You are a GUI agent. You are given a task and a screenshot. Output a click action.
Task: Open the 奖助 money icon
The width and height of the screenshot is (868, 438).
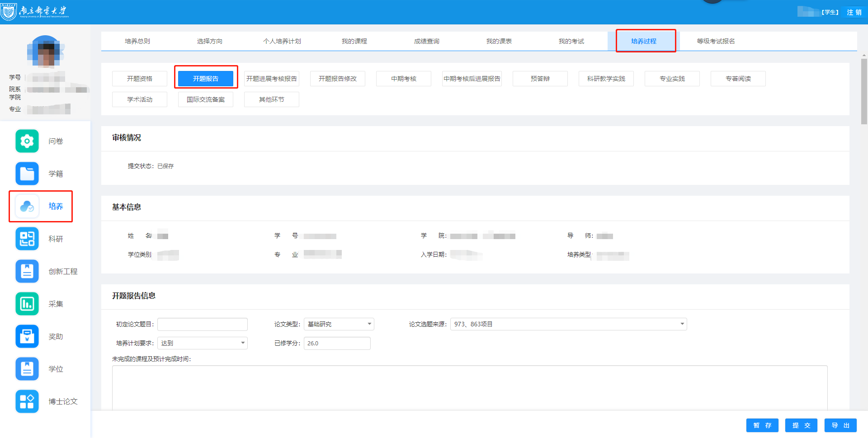[27, 336]
